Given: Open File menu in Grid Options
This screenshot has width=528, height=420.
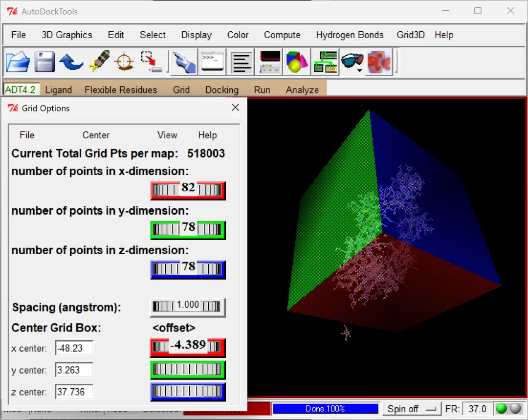Looking at the screenshot, I should pos(27,135).
